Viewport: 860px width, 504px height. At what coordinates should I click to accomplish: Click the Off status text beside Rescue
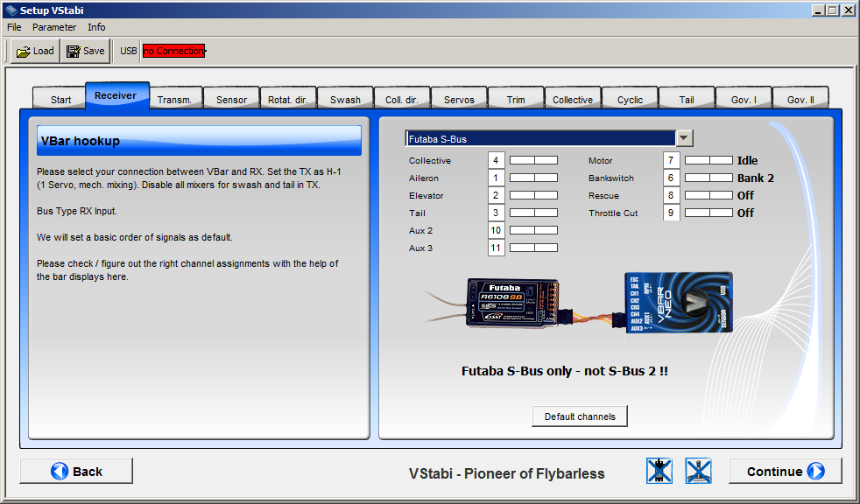click(x=745, y=196)
